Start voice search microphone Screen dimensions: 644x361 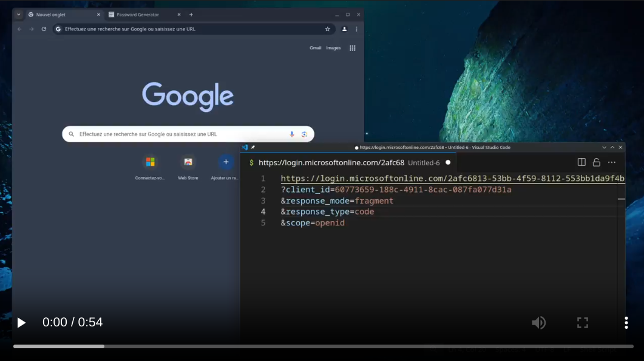291,134
